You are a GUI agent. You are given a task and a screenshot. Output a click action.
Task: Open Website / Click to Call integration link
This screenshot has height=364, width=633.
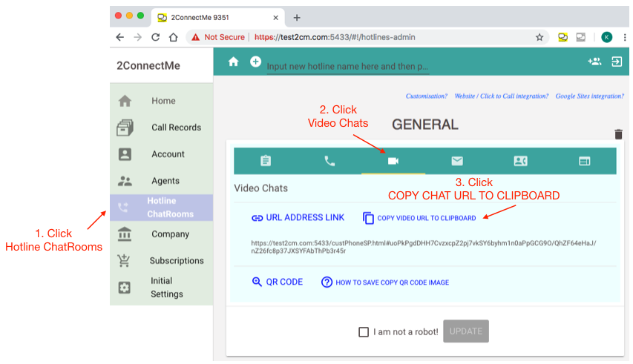[502, 96]
